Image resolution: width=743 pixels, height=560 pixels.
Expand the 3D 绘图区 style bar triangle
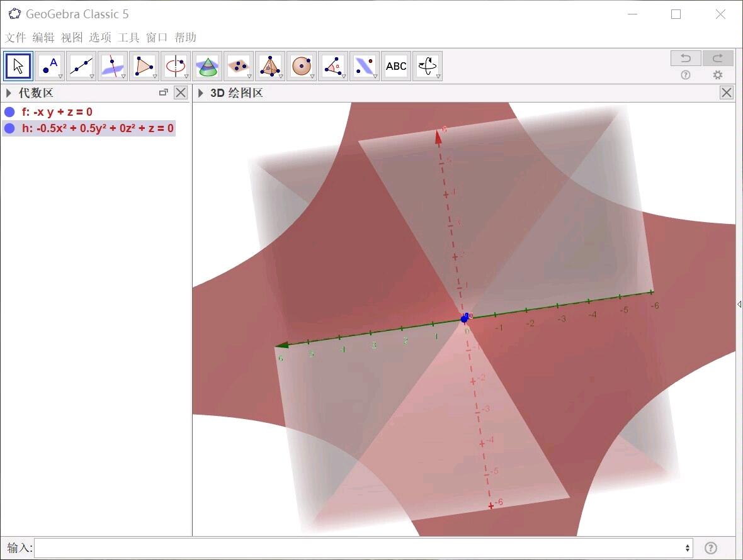[200, 92]
